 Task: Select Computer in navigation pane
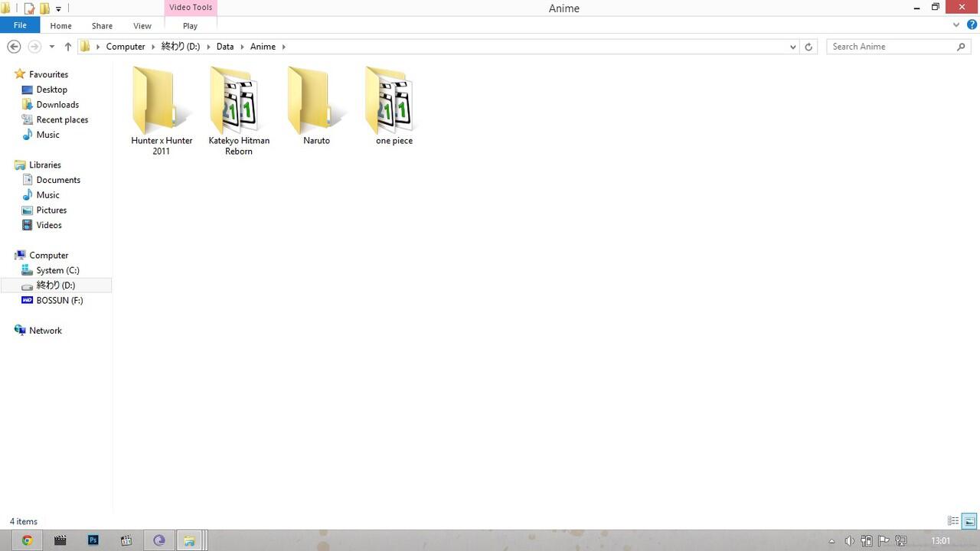click(48, 255)
